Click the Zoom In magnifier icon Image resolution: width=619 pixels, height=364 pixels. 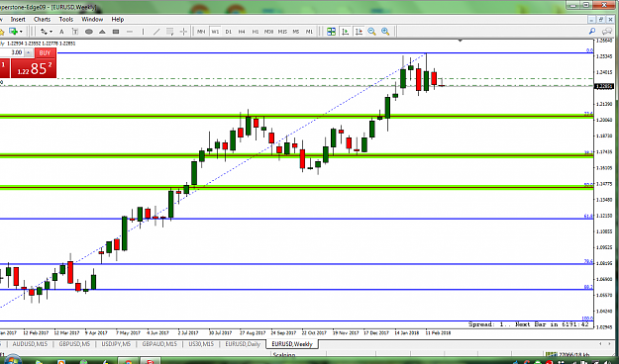(385, 32)
